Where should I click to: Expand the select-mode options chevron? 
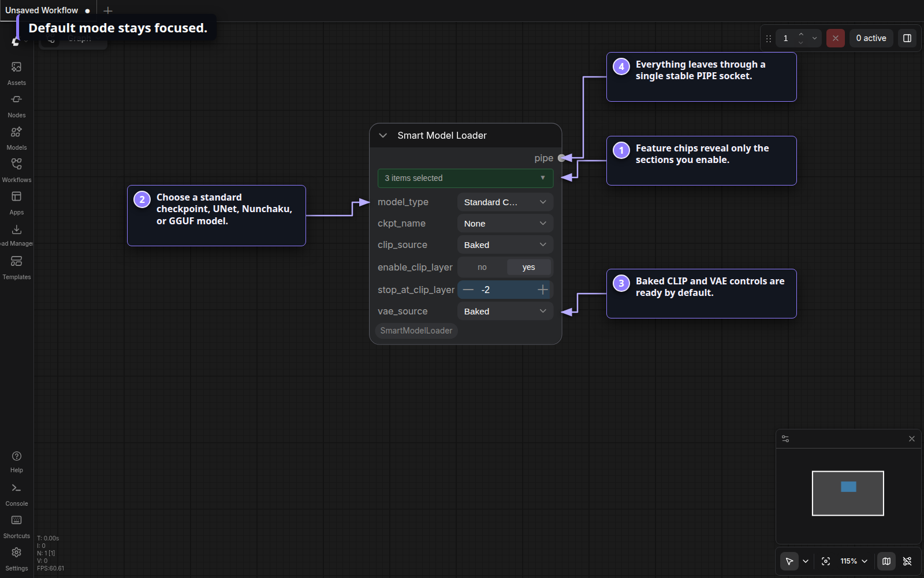[806, 561]
